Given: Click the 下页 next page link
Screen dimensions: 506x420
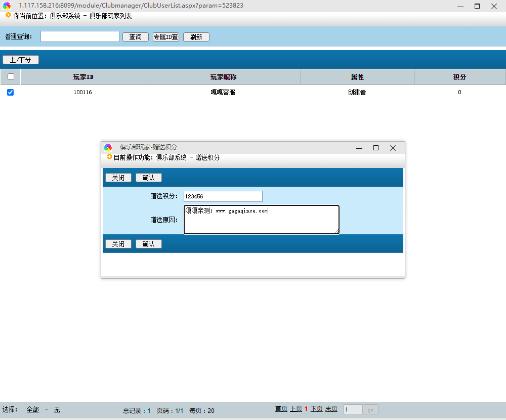Looking at the screenshot, I should [x=316, y=409].
